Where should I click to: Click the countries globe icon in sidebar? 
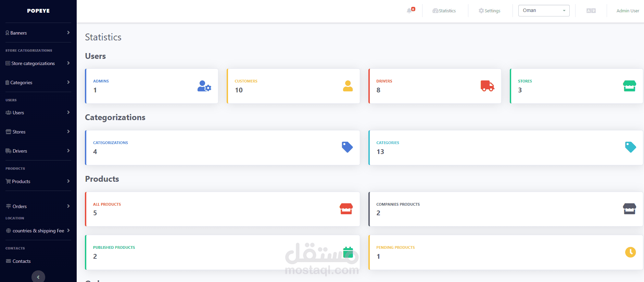[9, 231]
